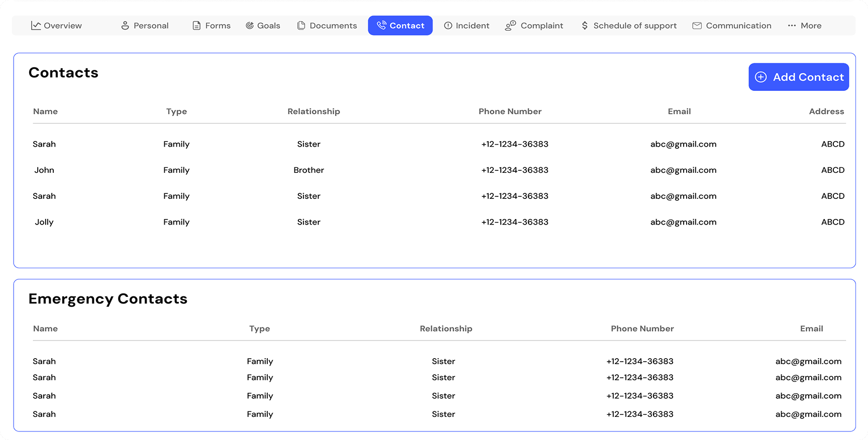Click the Communication envelope icon
This screenshot has height=440, width=868.
pyautogui.click(x=697, y=26)
